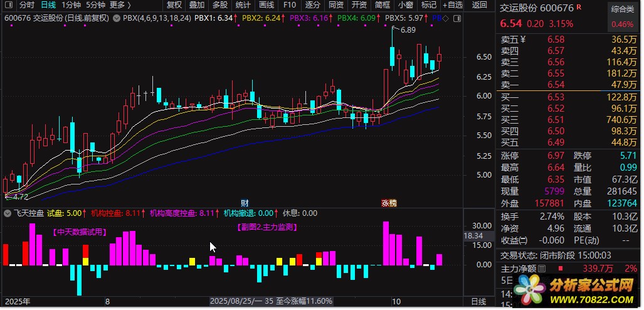Click the diamond icon after the PBX indicators
Viewport: 644px width, 310px height.
[445, 18]
